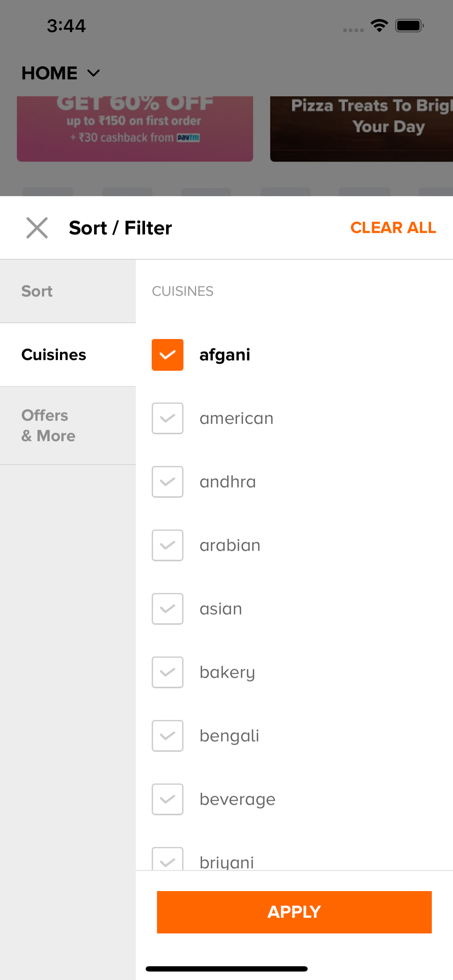Open the 60% off first order banner
This screenshot has width=453, height=980.
pos(135,129)
